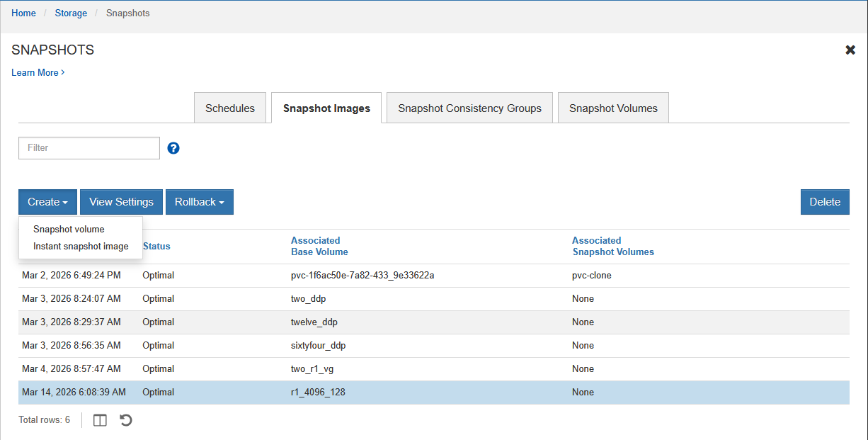Screen dimensions: 868x440
Task: Click the Mar 3, 2026 8:24:07 AM timestamp
Action: click(x=72, y=298)
